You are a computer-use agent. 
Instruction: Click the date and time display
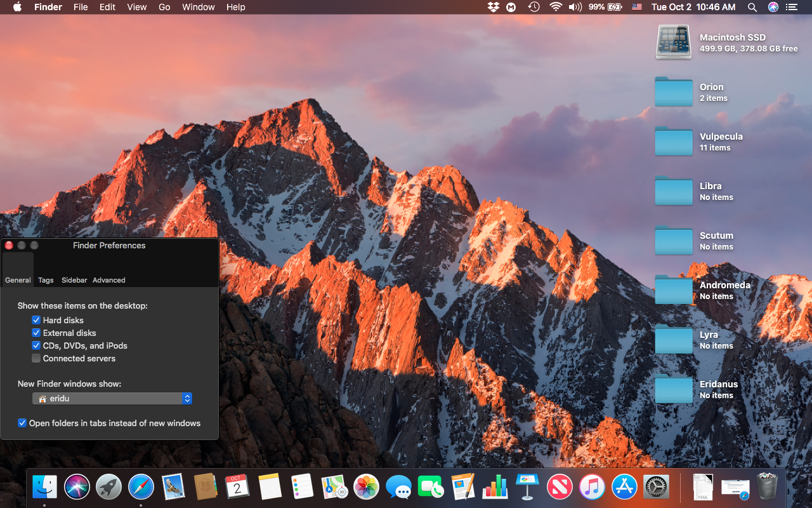tap(693, 7)
